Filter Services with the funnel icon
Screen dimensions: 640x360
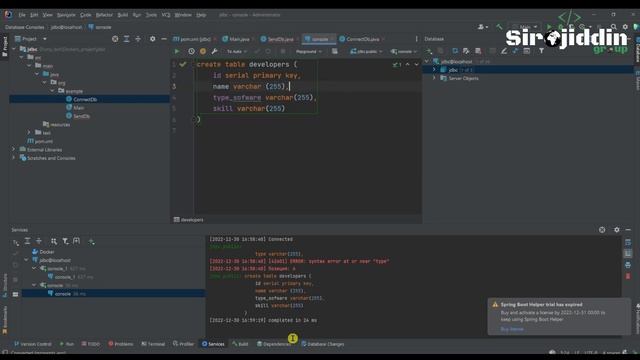coord(65,242)
